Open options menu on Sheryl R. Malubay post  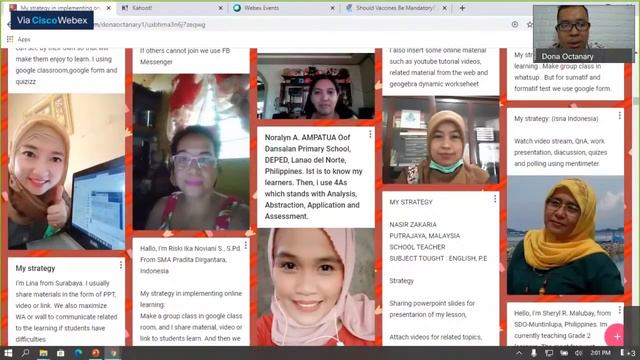(x=620, y=310)
